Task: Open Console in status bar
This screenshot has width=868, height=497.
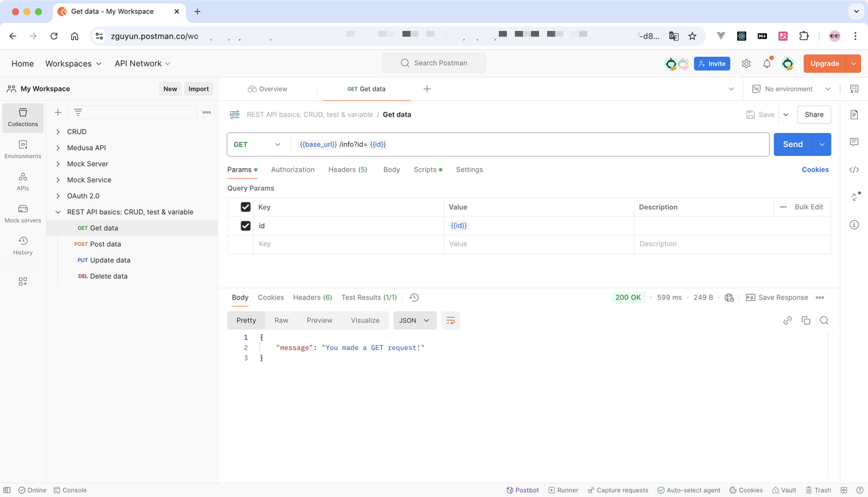Action: tap(70, 490)
